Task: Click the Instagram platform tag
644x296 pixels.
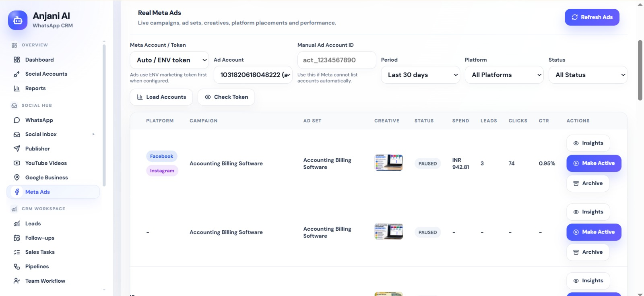Action: coord(162,171)
